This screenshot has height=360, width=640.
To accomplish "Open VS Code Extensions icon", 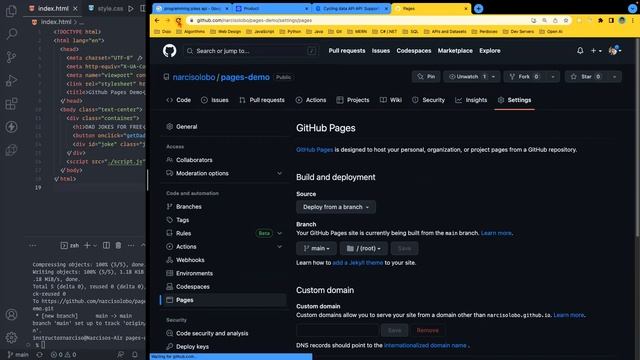I will click(11, 104).
